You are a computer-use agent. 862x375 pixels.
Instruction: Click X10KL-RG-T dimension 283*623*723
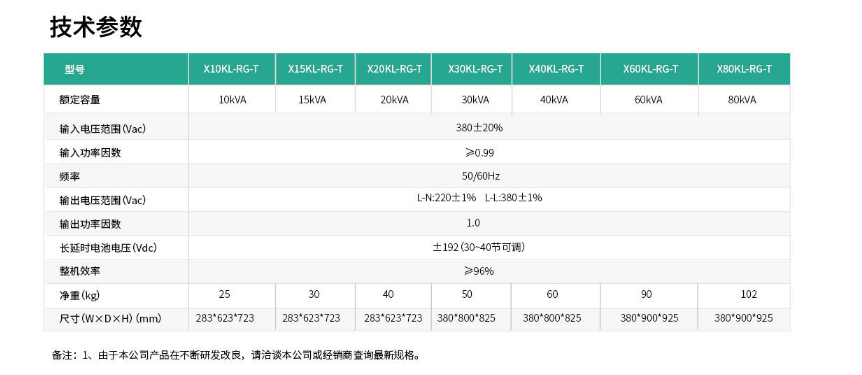click(x=225, y=318)
